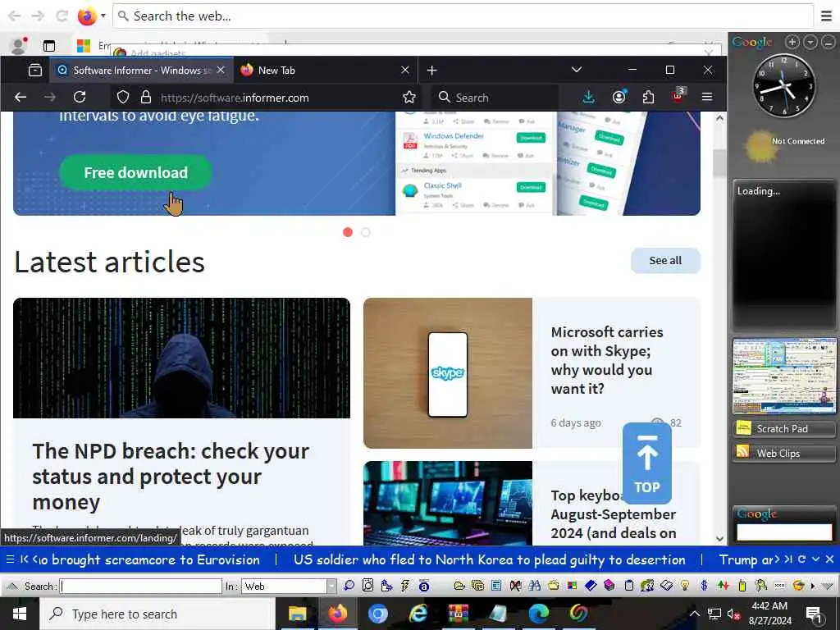Show hidden system tray icons chevron
Viewport: 840px width, 630px height.
(x=694, y=614)
